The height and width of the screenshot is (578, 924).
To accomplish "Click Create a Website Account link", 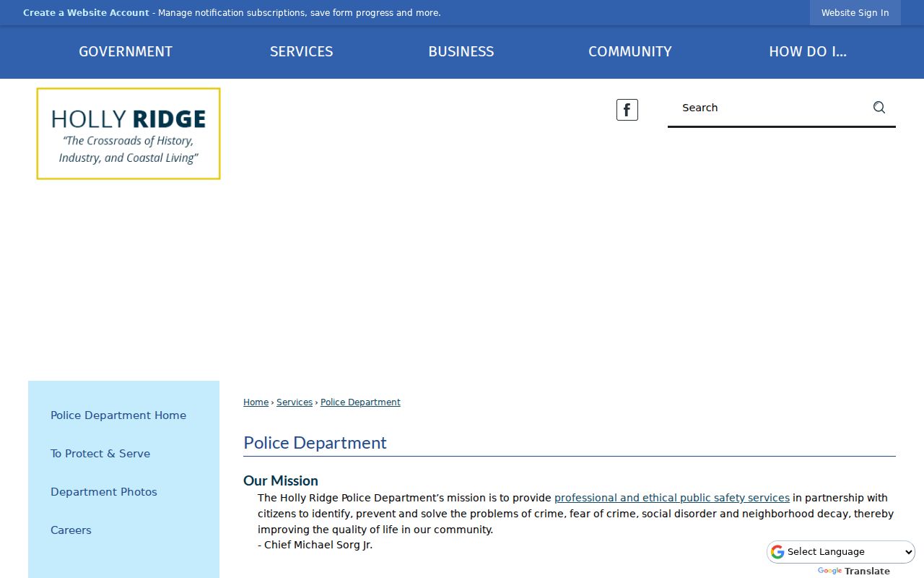I will pos(86,13).
